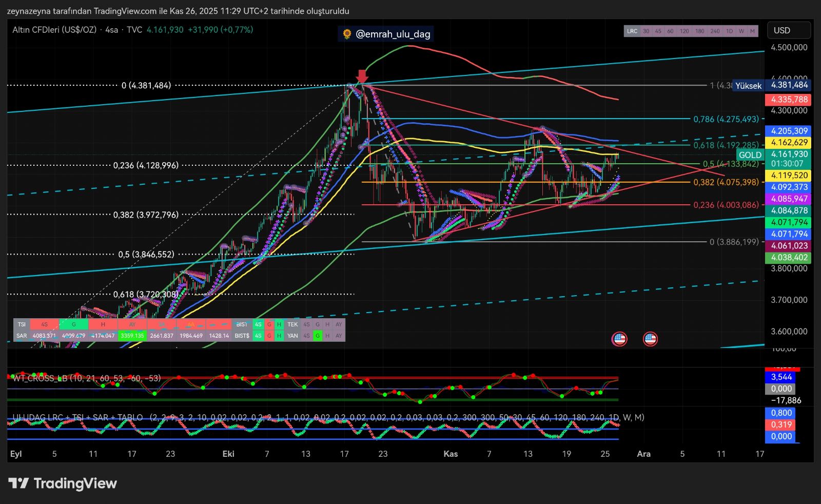Click the sunflower icon beside @emrah_ulu_dag
821x504 pixels.
(347, 34)
